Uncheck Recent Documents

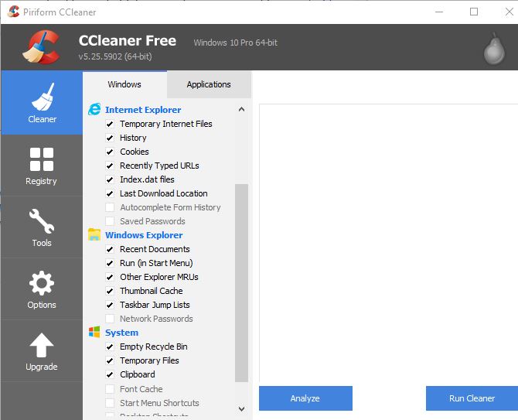[x=110, y=249]
